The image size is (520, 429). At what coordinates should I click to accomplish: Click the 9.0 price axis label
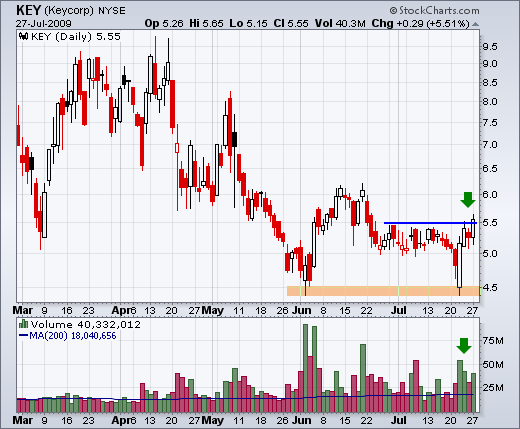pyautogui.click(x=490, y=64)
